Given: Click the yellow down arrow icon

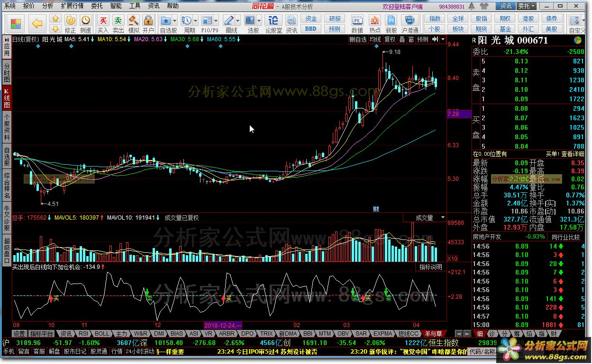Looking at the screenshot, I should click(x=55, y=28).
